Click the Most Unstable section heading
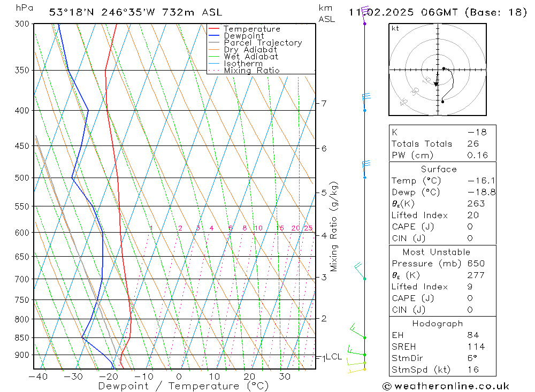This screenshot has width=535, height=392. (x=437, y=252)
